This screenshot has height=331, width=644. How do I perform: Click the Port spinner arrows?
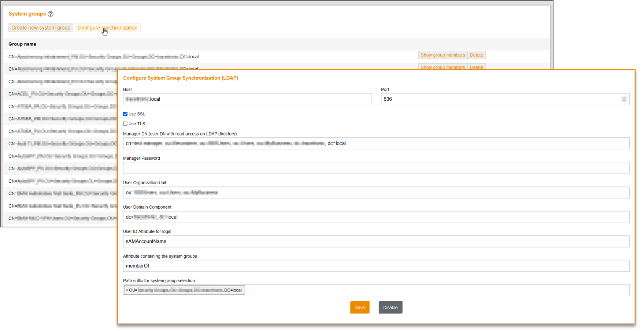[623, 99]
